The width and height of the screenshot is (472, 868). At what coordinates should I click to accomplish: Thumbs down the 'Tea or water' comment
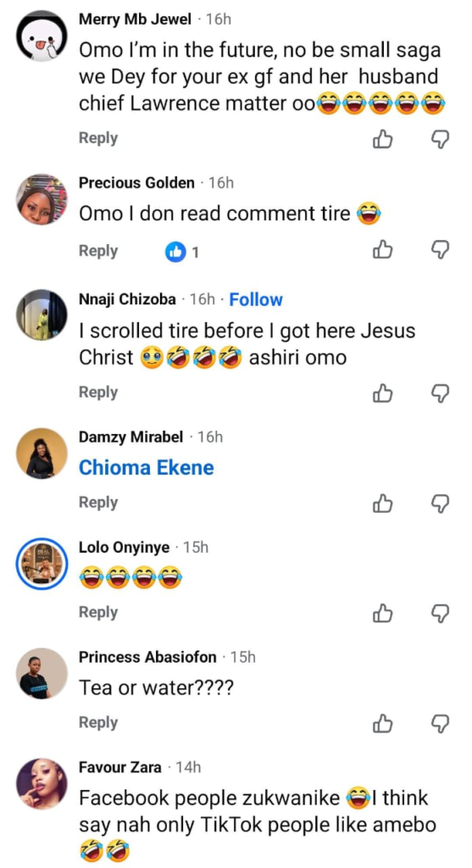(440, 722)
